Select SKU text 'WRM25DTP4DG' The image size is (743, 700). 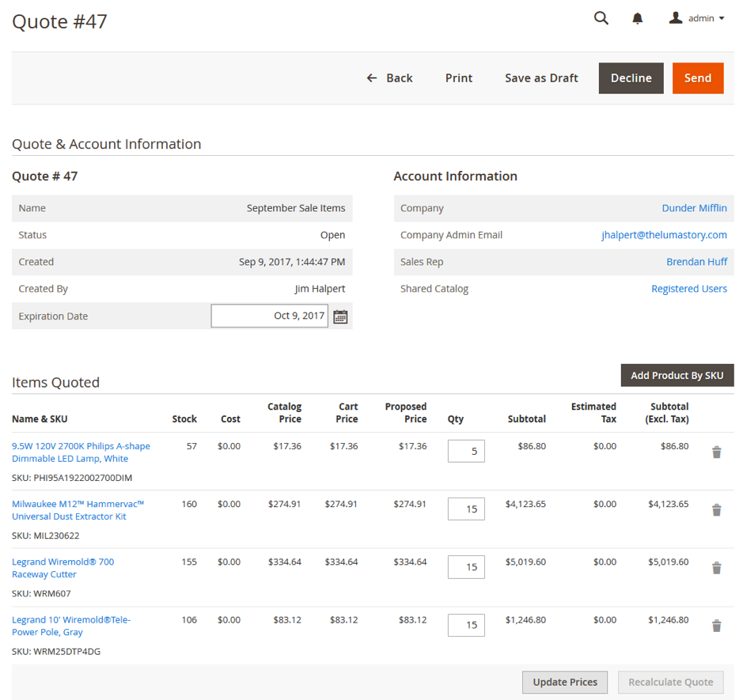coord(66,651)
